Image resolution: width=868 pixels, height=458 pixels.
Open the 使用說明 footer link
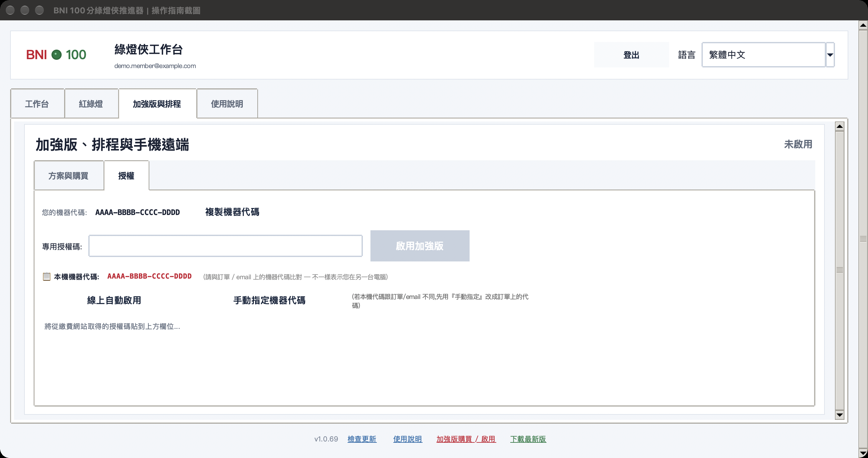[x=408, y=439]
